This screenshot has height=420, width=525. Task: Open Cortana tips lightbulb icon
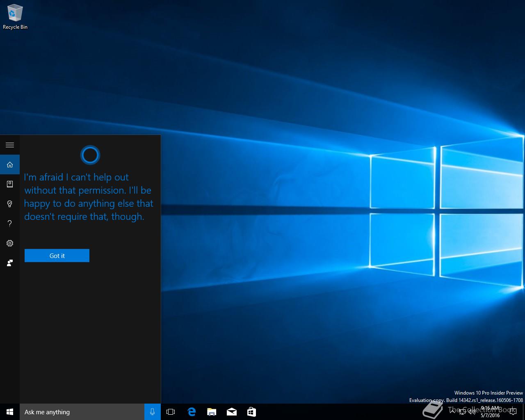pos(10,204)
